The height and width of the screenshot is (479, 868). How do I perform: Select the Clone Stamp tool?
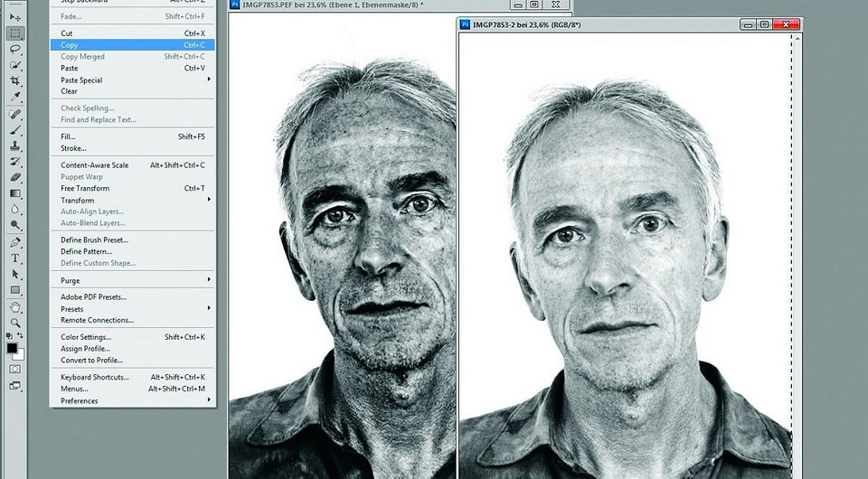coord(15,146)
